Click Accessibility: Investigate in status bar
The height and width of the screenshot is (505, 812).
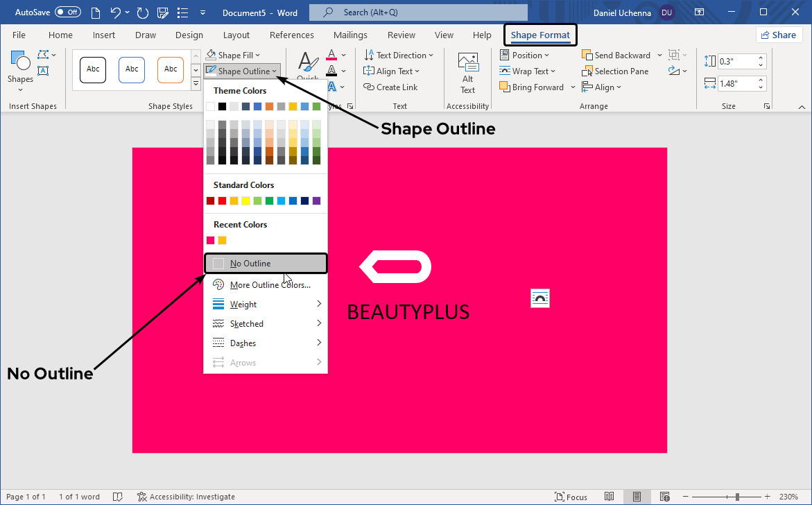point(186,497)
